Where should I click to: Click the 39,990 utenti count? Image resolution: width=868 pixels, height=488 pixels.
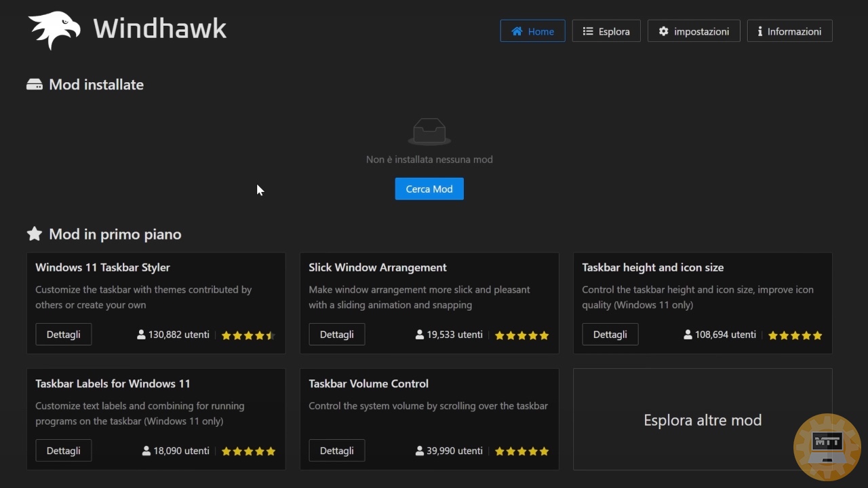tap(455, 451)
